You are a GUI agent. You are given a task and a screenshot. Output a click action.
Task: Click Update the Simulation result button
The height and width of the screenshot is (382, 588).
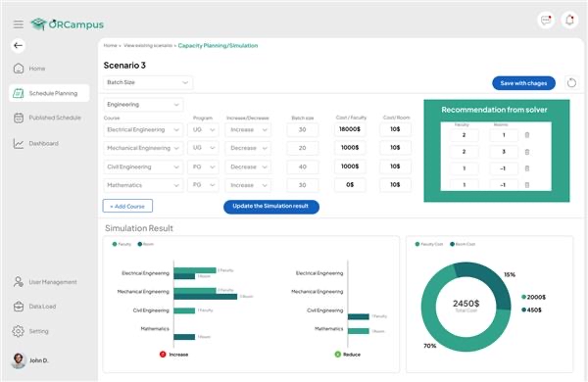pos(271,207)
